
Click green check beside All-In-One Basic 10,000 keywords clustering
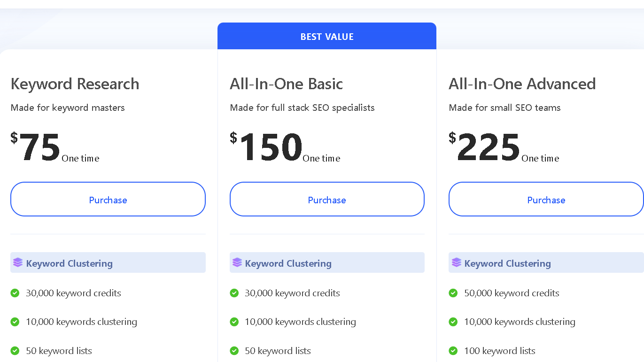[234, 322]
